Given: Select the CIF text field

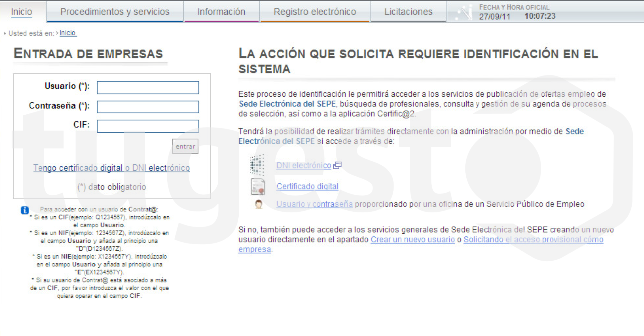Looking at the screenshot, I should 148,126.
